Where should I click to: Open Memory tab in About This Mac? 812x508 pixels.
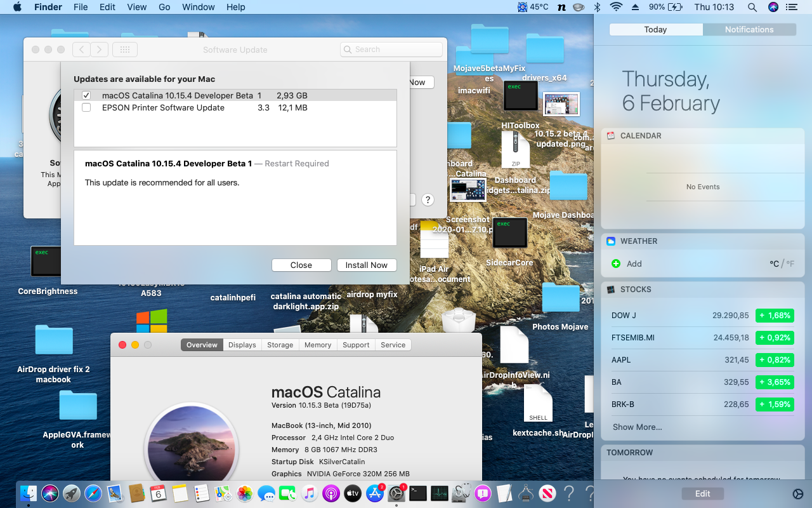click(x=318, y=345)
